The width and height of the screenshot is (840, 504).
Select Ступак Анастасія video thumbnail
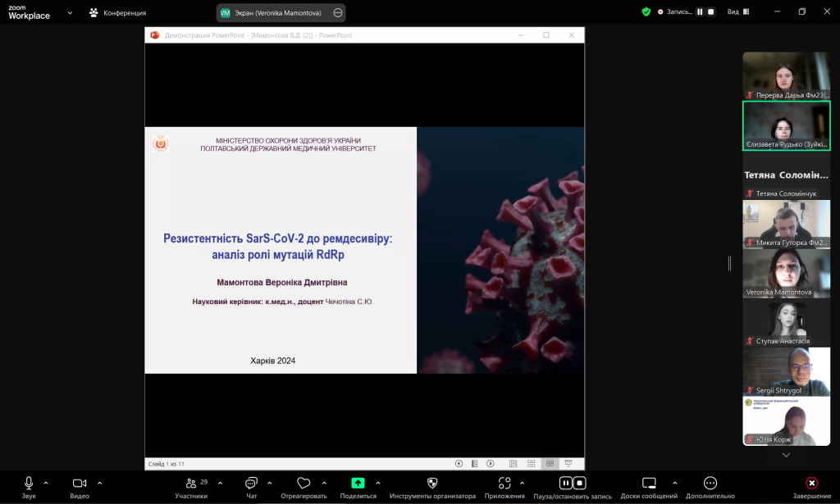pyautogui.click(x=787, y=323)
